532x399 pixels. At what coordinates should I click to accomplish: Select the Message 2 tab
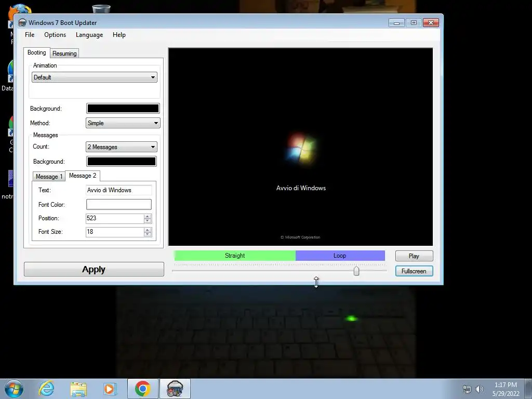click(83, 176)
